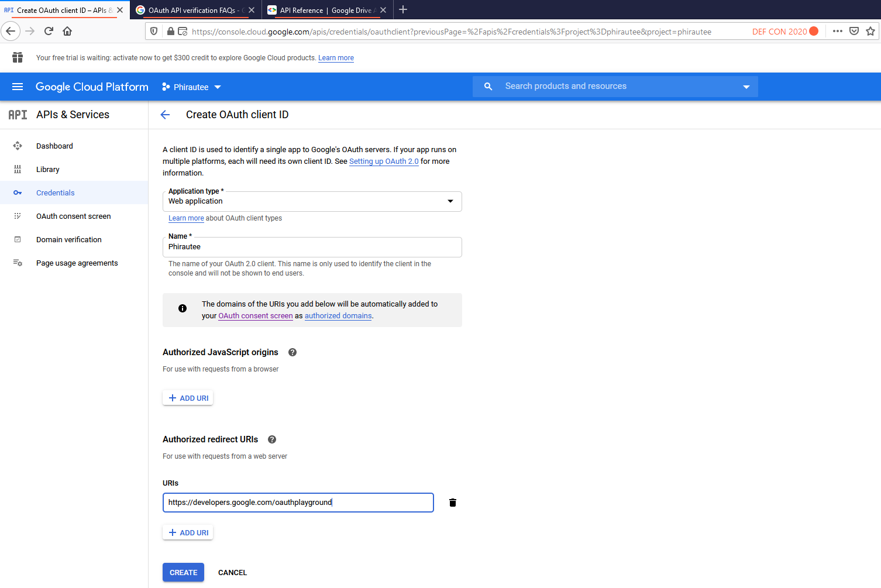Screen dimensions: 881x588
Task: Click Learn more in the free trial banner
Action: click(x=336, y=58)
